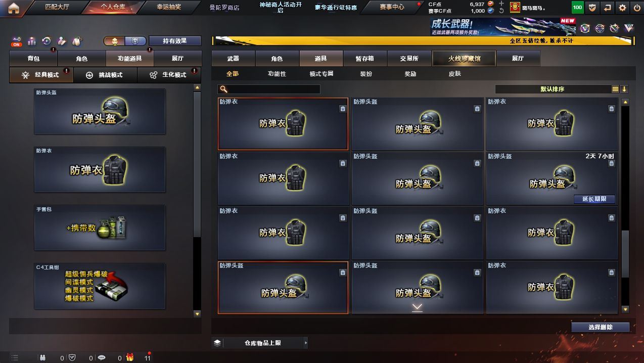
Task: Click the warehouse item search field
Action: pos(269,89)
